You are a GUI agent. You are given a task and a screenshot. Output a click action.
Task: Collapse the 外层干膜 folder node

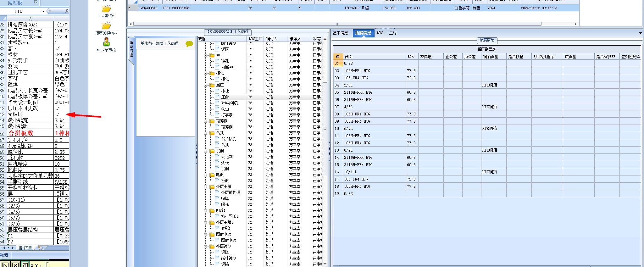pyautogui.click(x=206, y=187)
